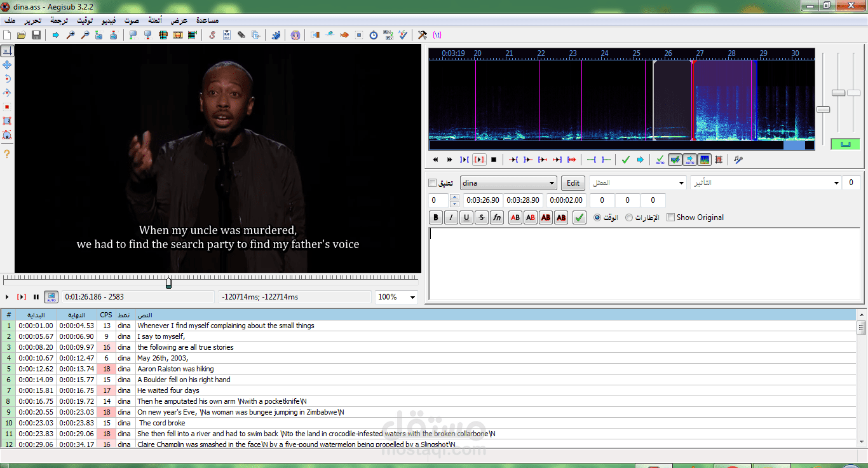Select the rectangular clip tool
Viewport: 868px width, 468px height.
pos(7,121)
